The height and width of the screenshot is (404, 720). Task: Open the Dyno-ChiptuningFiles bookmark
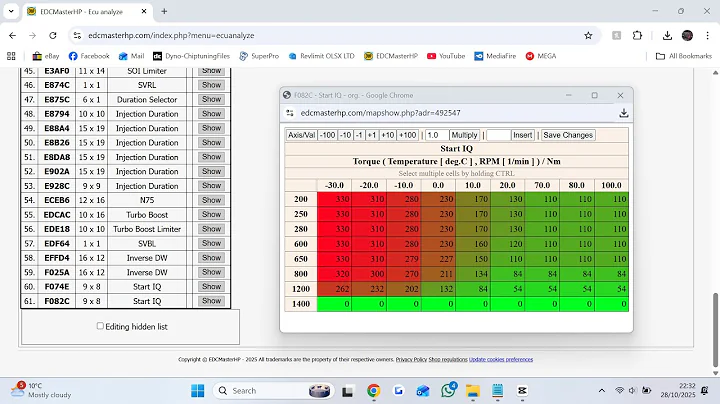click(x=191, y=56)
